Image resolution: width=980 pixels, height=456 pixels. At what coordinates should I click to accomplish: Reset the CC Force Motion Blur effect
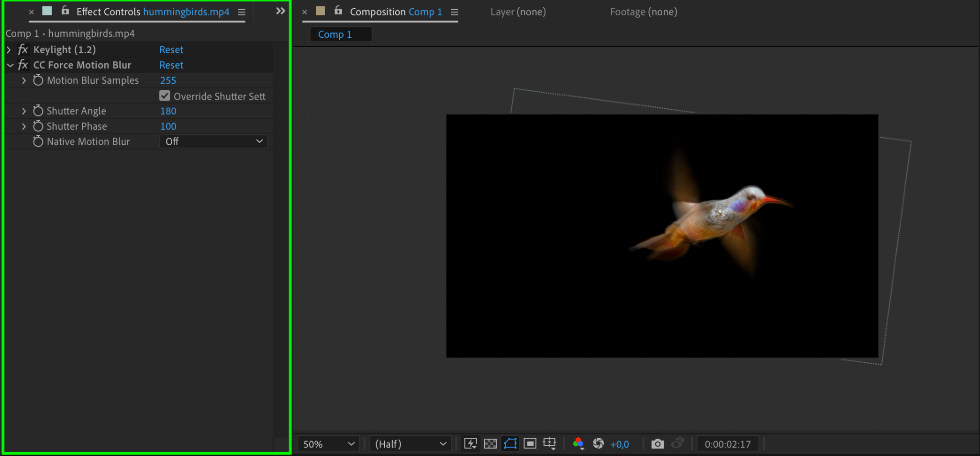(171, 65)
